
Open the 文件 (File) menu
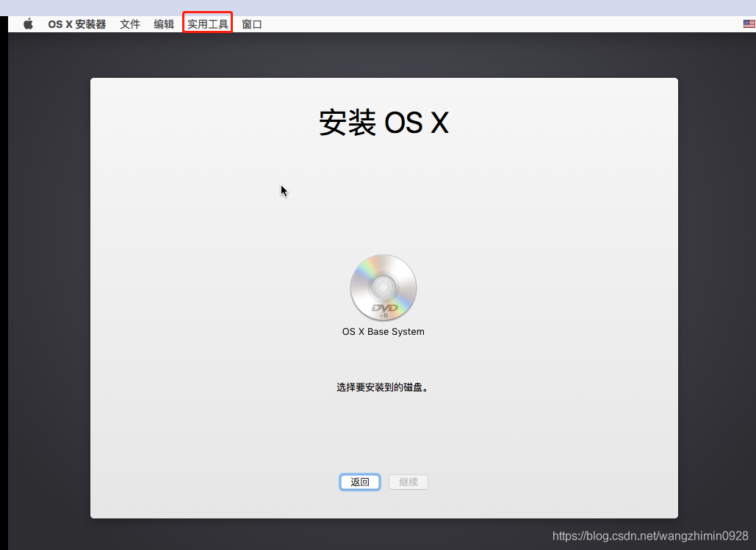coord(130,23)
